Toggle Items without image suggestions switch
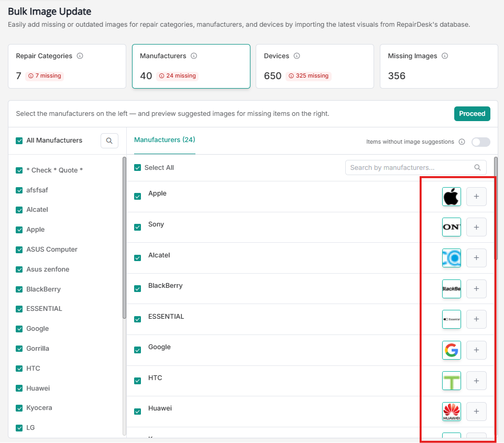This screenshot has width=504, height=443. pyautogui.click(x=480, y=142)
